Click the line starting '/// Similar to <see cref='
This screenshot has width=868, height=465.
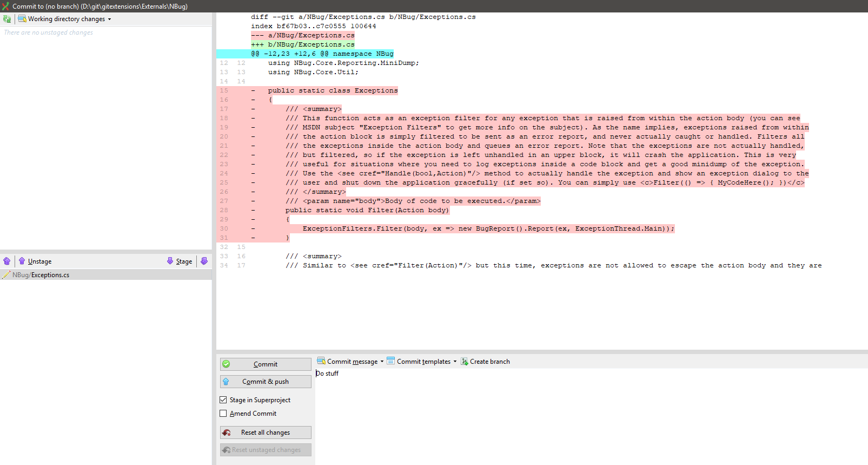[x=554, y=265]
